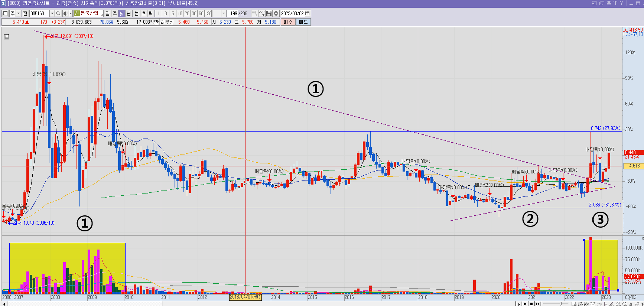Select the 일 daily chart toggle
The image size is (644, 306).
[108, 13]
